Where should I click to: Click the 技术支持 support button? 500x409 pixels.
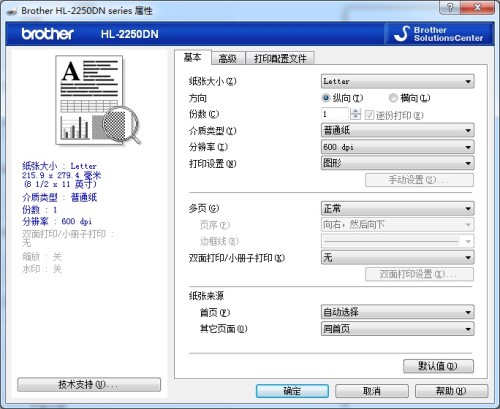[89, 385]
